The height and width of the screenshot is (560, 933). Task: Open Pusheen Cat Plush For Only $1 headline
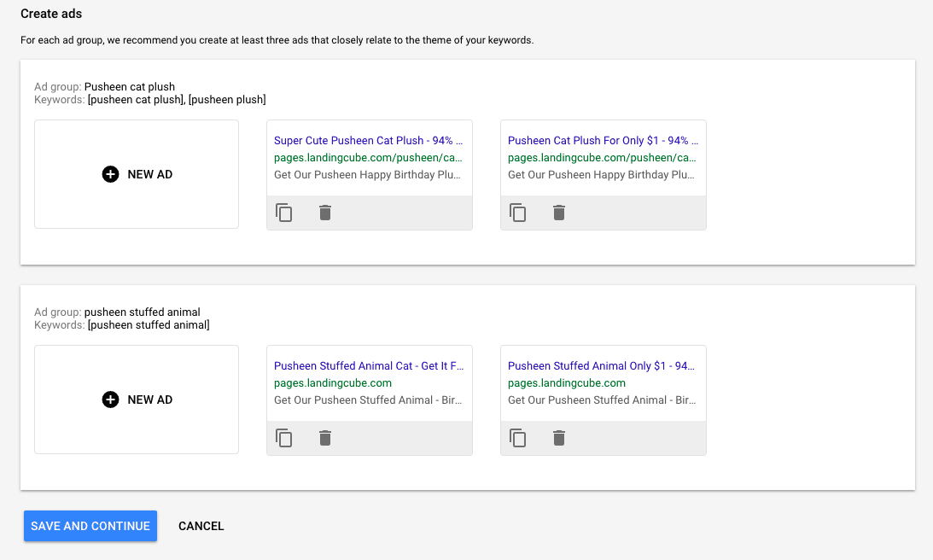603,141
